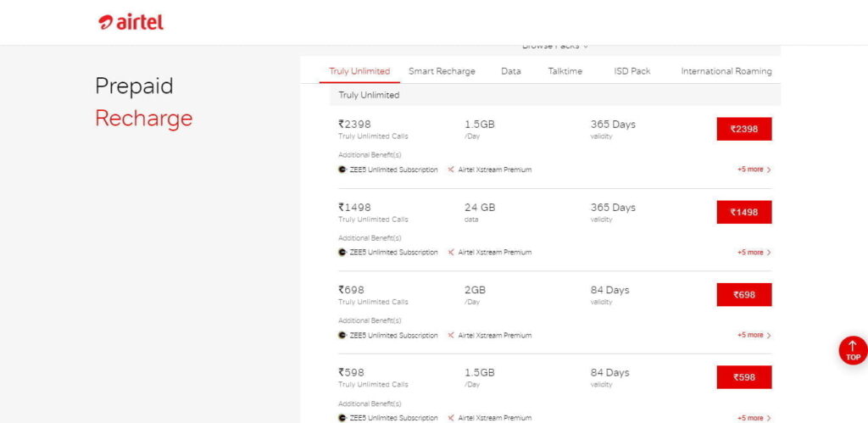
Task: Jump to top with the red TOP button
Action: 853,350
